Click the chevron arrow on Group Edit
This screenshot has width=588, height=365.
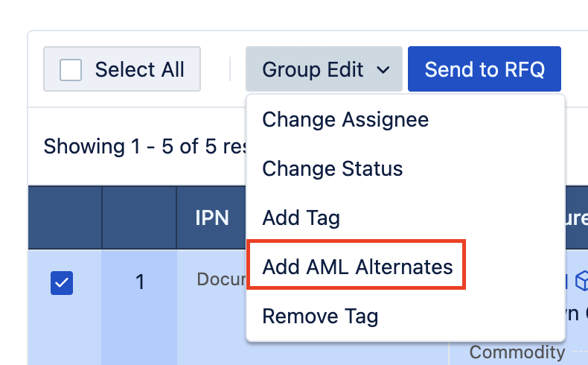coord(383,70)
